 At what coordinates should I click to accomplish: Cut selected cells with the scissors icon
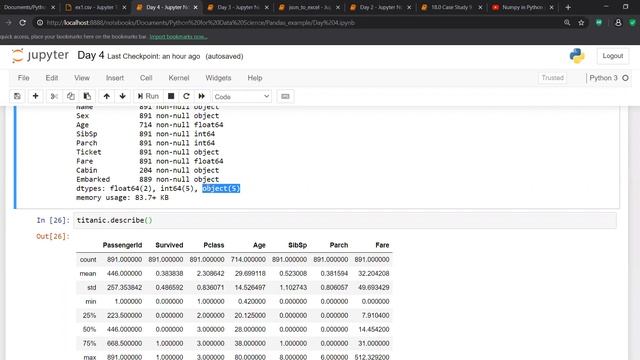pyautogui.click(x=54, y=96)
